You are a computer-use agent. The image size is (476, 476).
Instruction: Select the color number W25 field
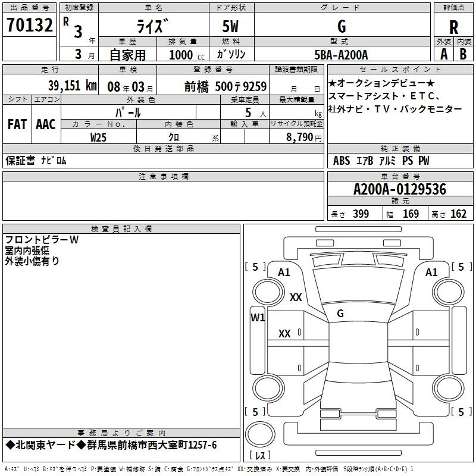tap(99, 137)
